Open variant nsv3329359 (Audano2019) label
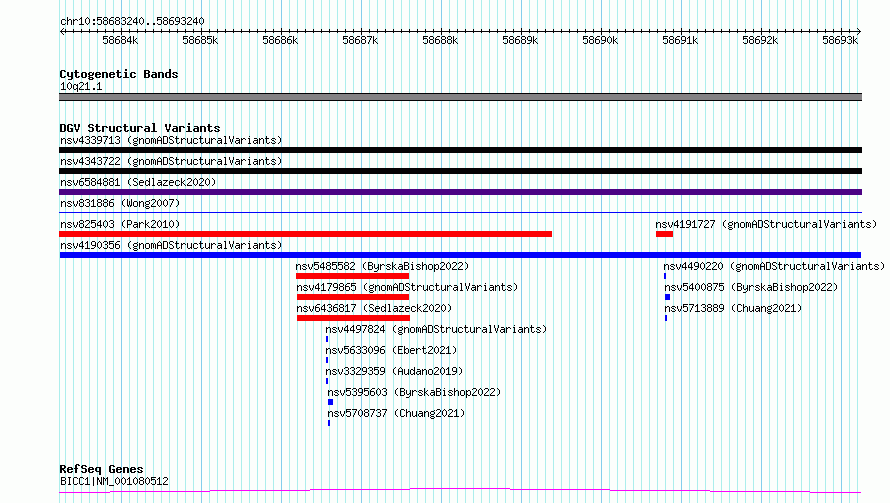The width and height of the screenshot is (890, 503). pos(394,371)
